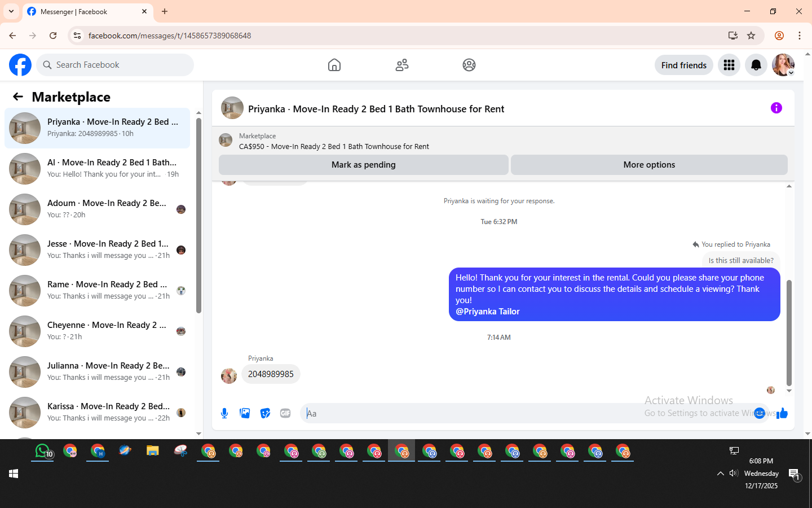Open the Windows Start menu
The image size is (812, 508).
14,474
